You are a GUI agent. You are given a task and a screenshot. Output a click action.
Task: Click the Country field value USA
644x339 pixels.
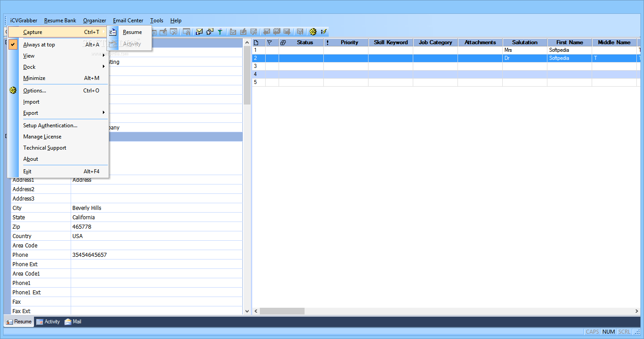[77, 236]
